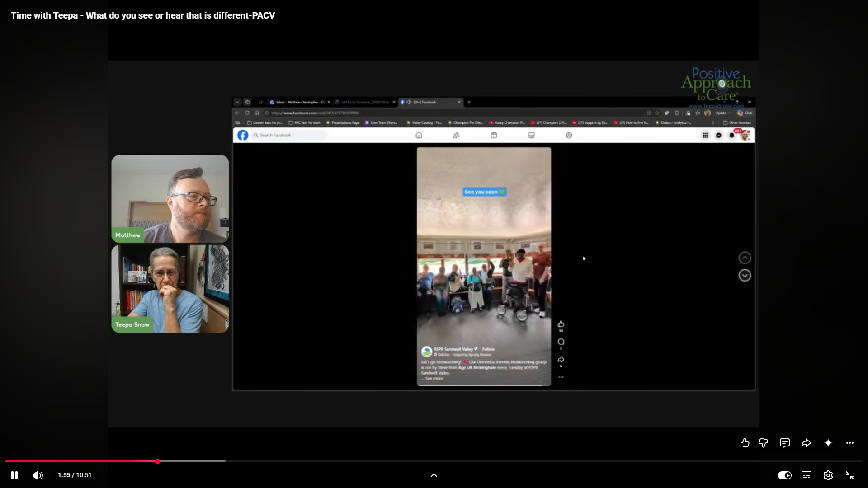
Task: Exit full screen mode
Action: click(x=850, y=475)
